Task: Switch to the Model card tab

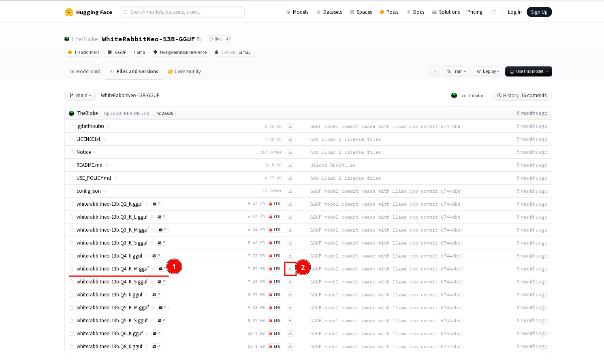Action: click(x=85, y=72)
